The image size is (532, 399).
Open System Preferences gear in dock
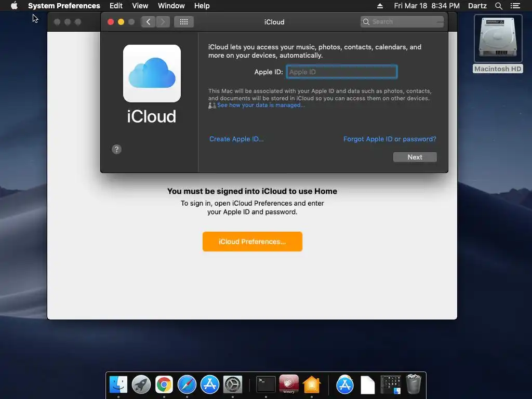coord(232,384)
